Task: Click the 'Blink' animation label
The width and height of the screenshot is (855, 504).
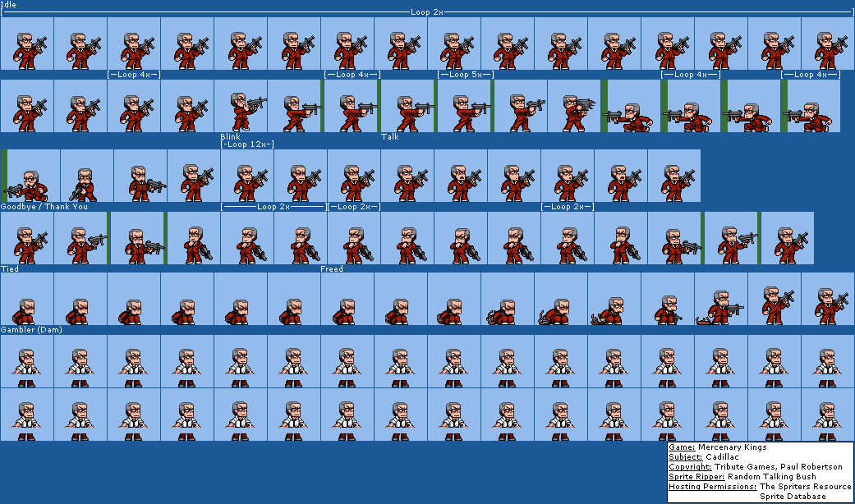Action: click(x=230, y=137)
